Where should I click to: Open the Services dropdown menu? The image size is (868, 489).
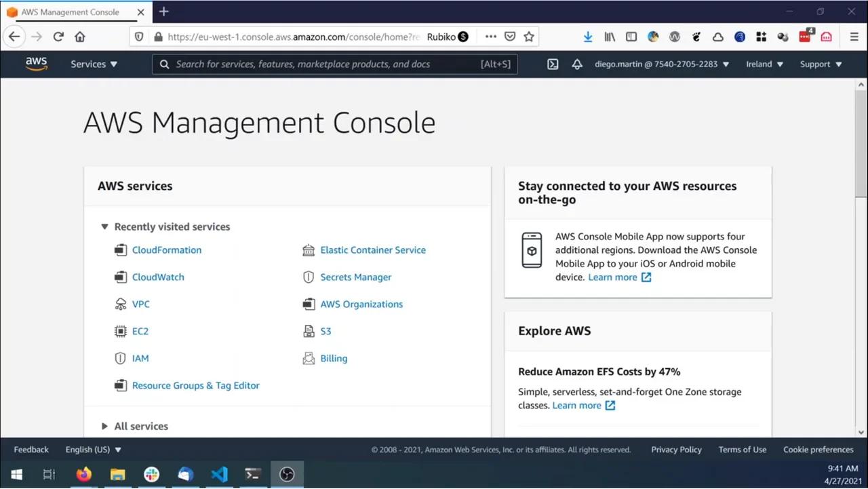click(x=94, y=64)
